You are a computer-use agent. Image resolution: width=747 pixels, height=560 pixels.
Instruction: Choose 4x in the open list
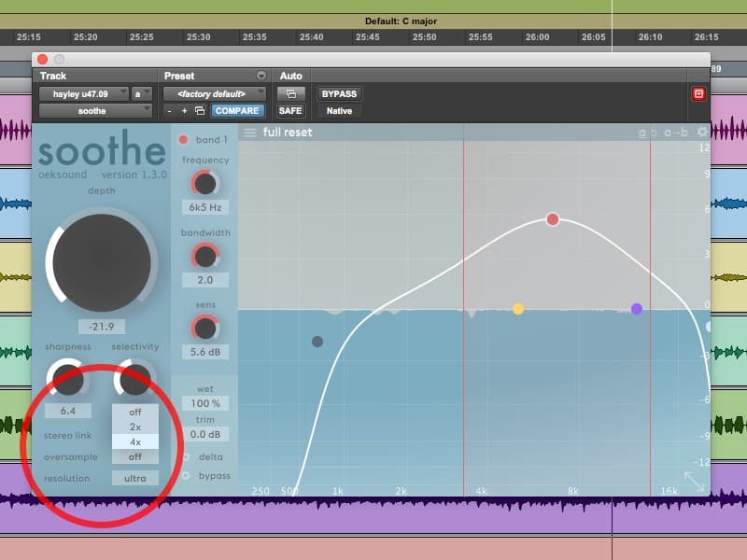[135, 441]
